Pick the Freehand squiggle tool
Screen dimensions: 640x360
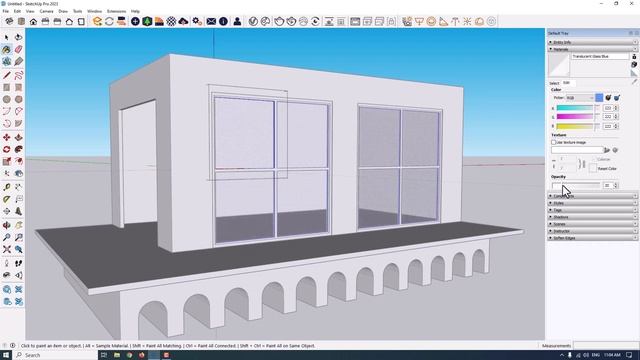tap(18, 76)
